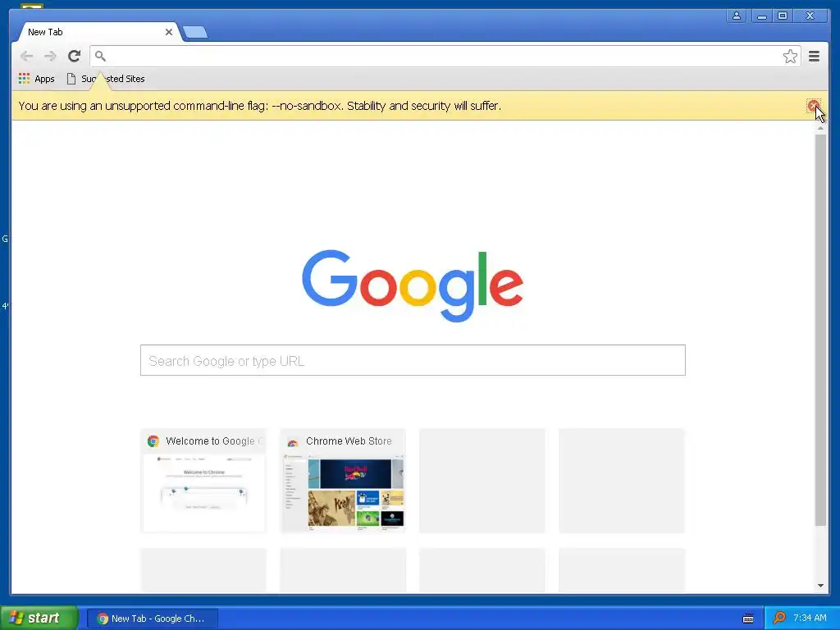This screenshot has width=840, height=630.
Task: Click the search magnifier icon in address bar
Action: pos(100,56)
